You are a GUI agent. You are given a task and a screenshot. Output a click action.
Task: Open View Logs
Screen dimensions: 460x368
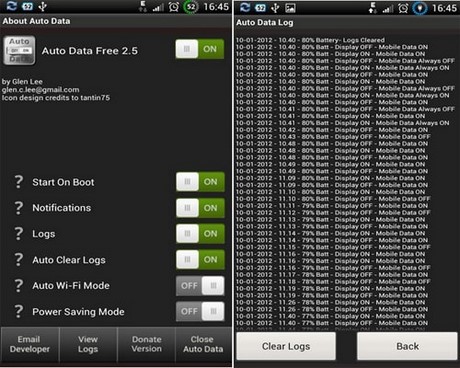point(88,344)
